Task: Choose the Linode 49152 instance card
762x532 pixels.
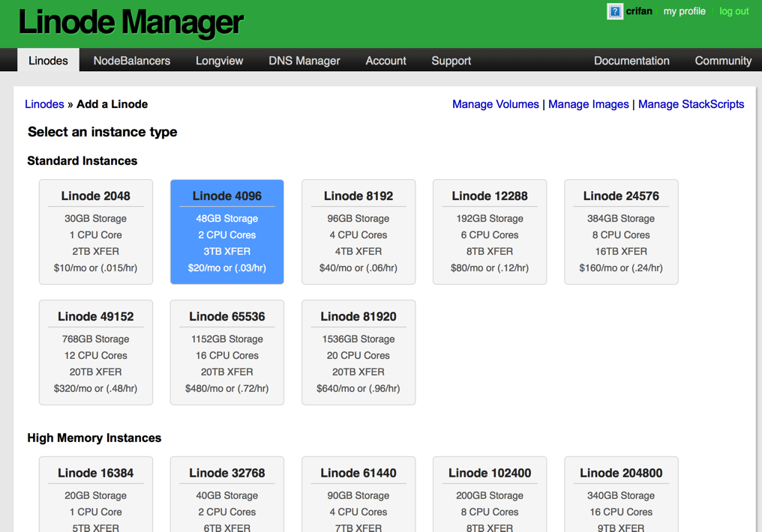Action: (x=96, y=352)
